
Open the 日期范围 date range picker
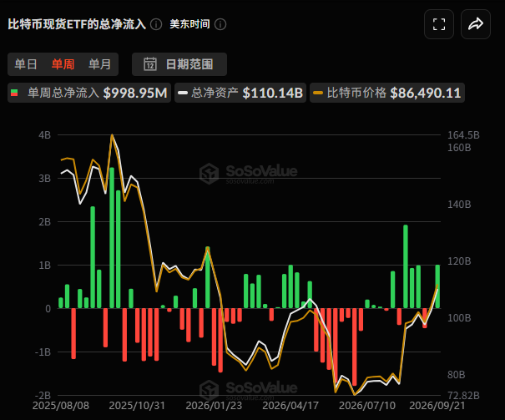click(x=179, y=64)
